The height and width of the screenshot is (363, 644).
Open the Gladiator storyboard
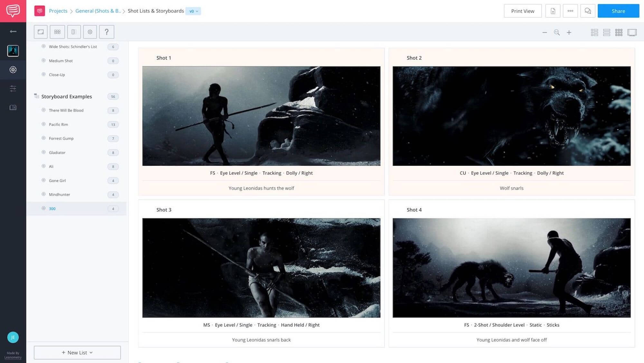(x=57, y=153)
